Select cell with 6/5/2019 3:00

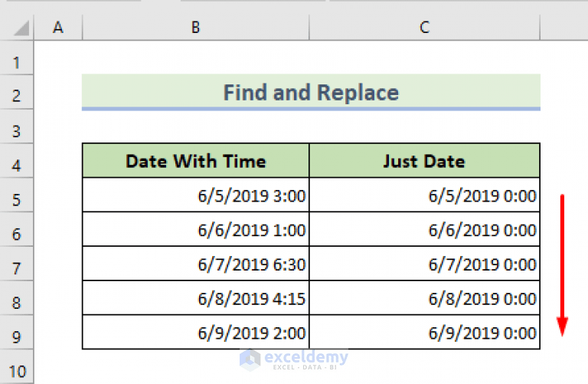(196, 195)
